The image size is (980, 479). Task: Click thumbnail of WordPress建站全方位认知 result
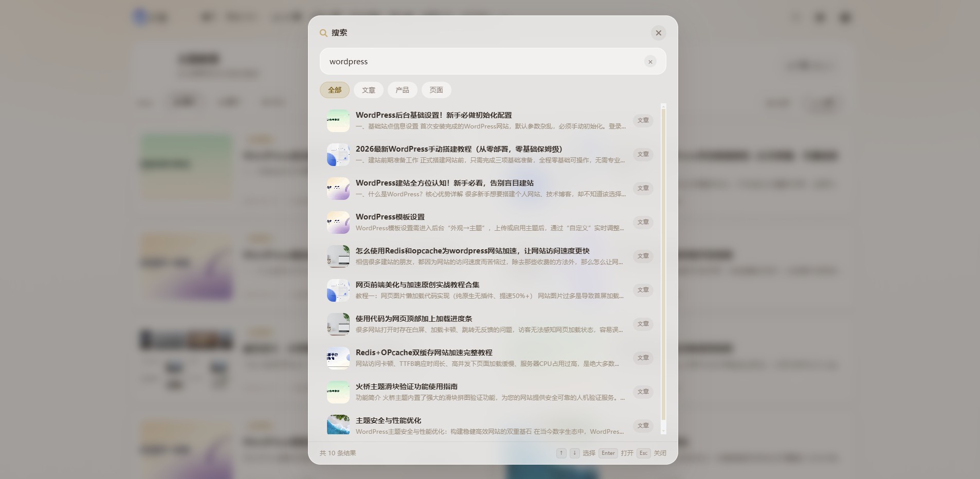coord(338,189)
